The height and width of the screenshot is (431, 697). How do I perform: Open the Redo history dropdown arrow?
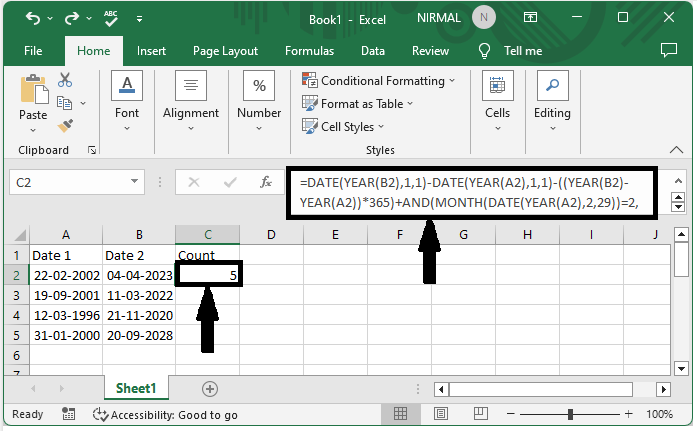(x=89, y=19)
